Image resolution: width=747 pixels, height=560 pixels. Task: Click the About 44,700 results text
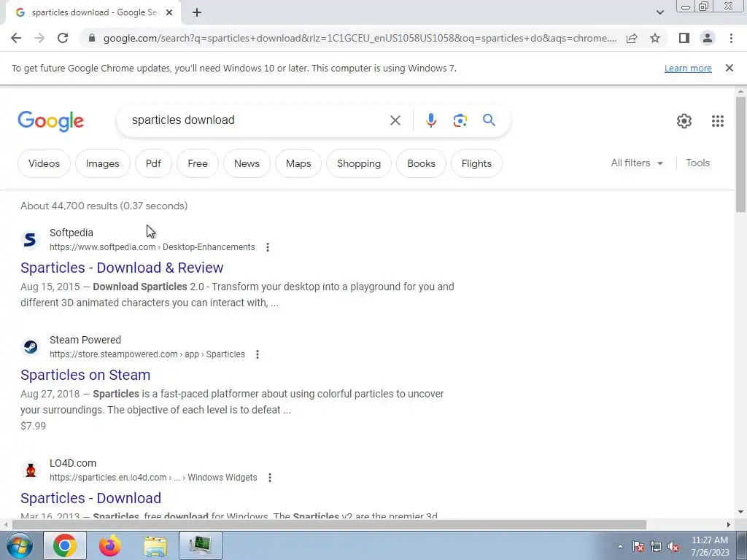tap(104, 206)
